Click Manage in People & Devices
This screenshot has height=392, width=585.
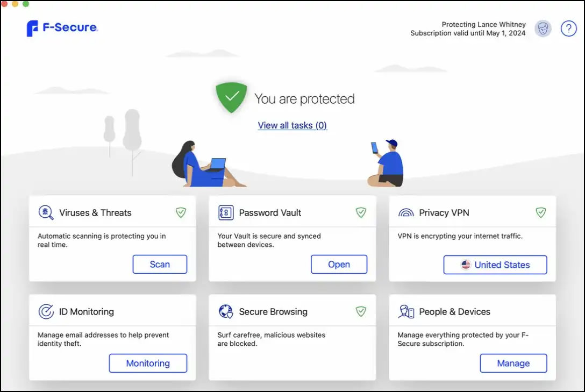(513, 363)
